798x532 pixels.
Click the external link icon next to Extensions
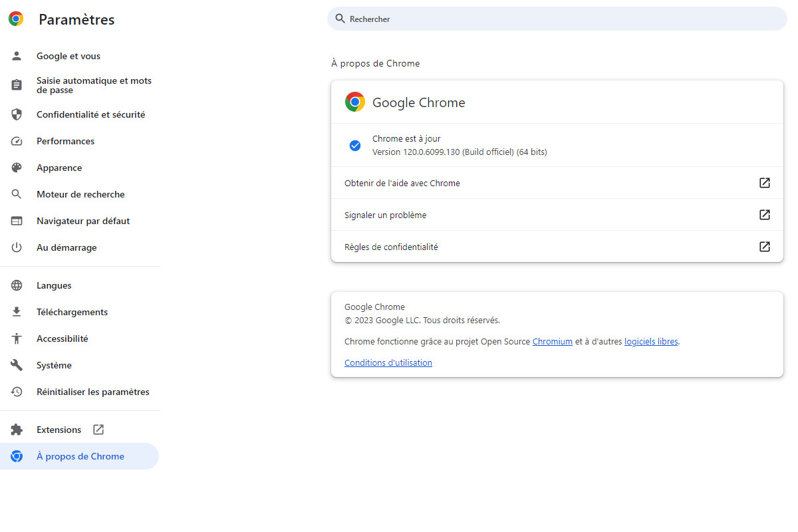coord(98,430)
